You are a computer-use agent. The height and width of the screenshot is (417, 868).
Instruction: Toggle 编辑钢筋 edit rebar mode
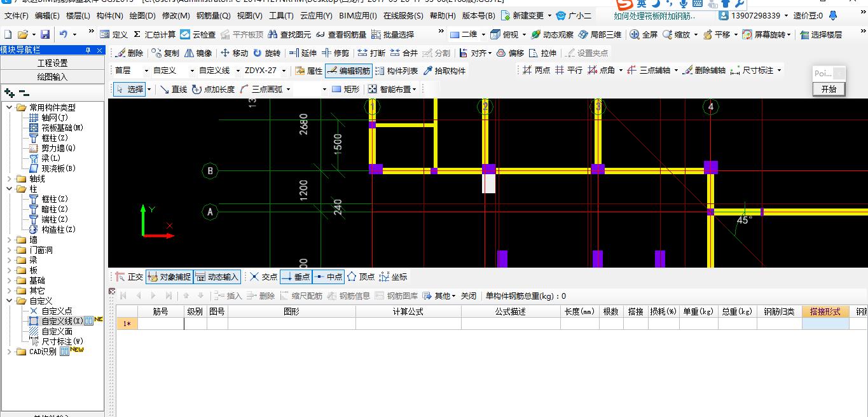coord(348,71)
